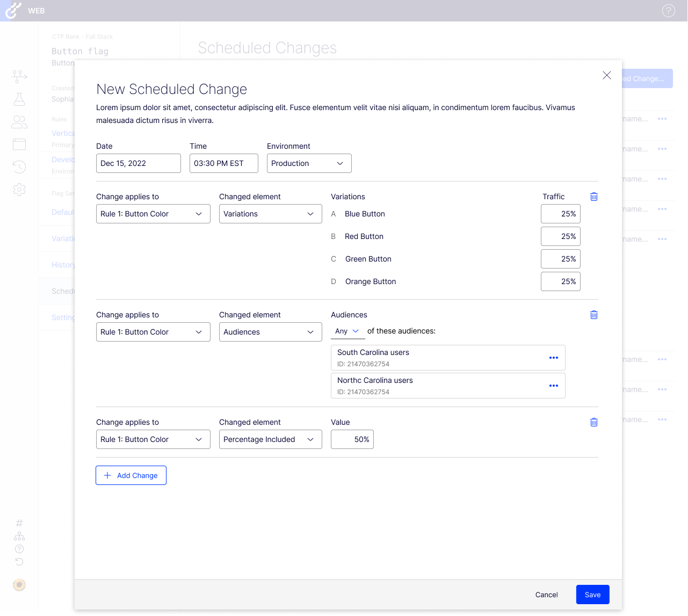The width and height of the screenshot is (688, 616).
Task: Open the Percentage Included dropdown
Action: tap(271, 439)
